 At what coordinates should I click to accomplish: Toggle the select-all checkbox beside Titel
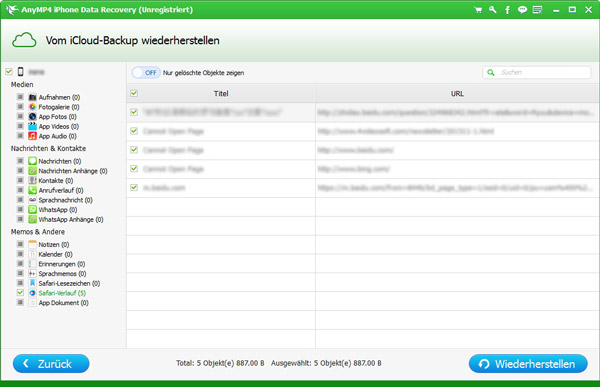tap(134, 93)
